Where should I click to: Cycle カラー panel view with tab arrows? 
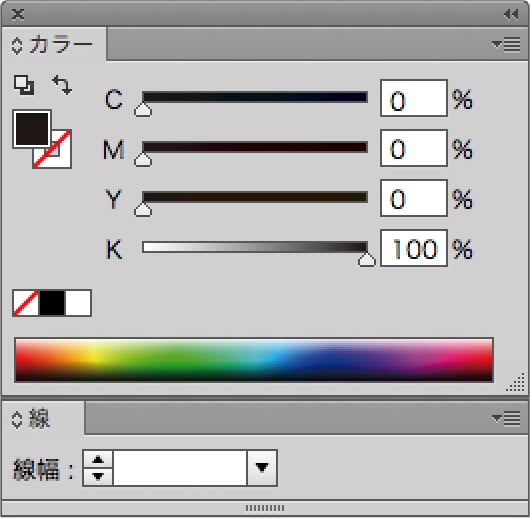17,46
